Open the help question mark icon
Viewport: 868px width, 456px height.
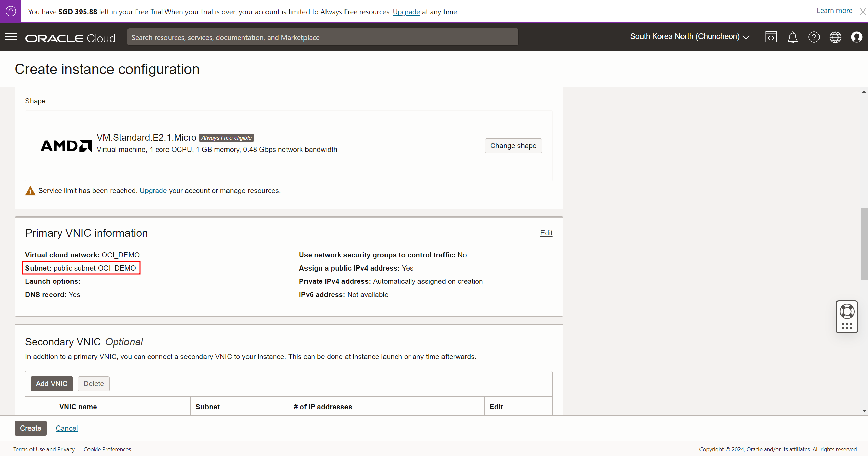pyautogui.click(x=814, y=37)
